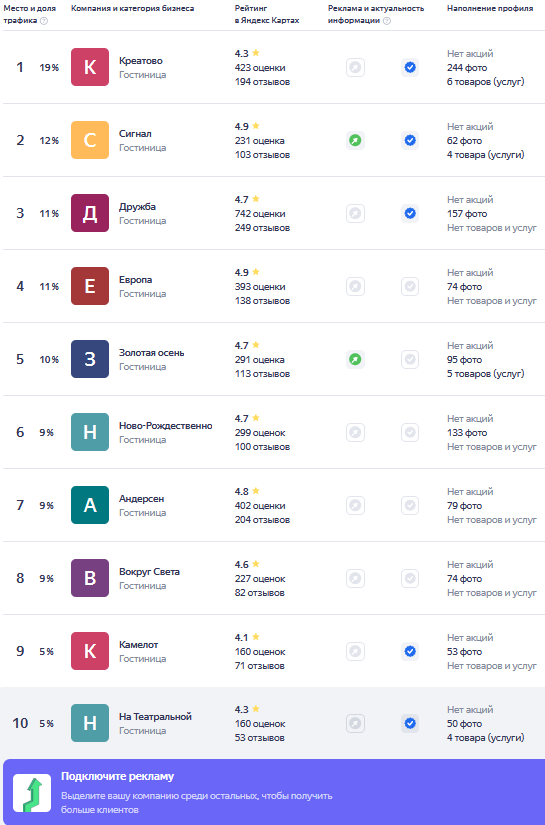Image resolution: width=545 pixels, height=825 pixels.
Task: Click the gray ad icon in Креатово row
Action: (355, 67)
